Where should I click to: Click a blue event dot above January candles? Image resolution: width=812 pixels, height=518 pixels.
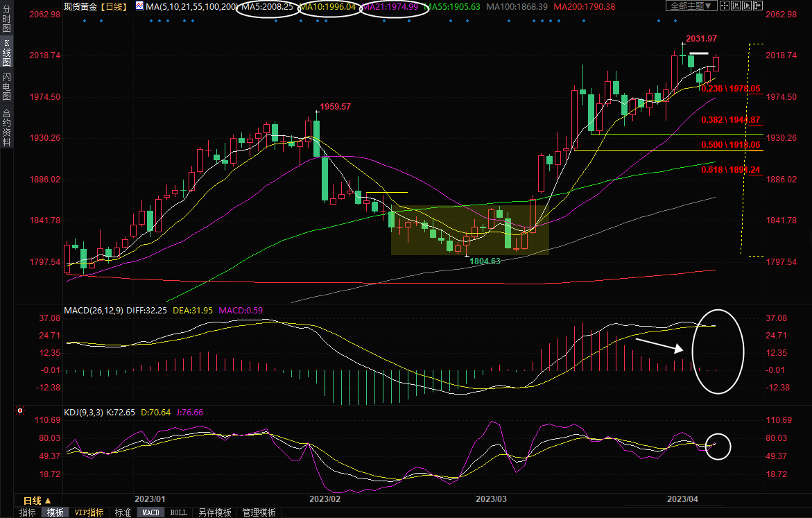click(x=84, y=20)
